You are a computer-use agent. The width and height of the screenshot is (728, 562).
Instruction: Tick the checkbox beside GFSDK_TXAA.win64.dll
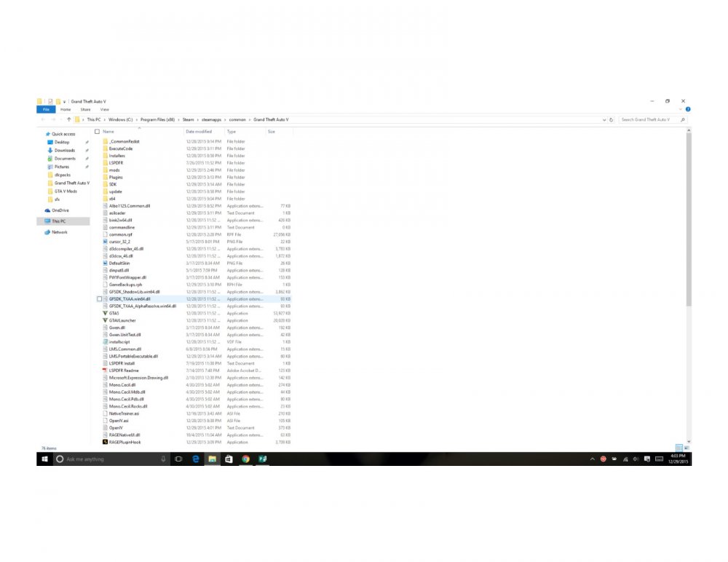99,299
